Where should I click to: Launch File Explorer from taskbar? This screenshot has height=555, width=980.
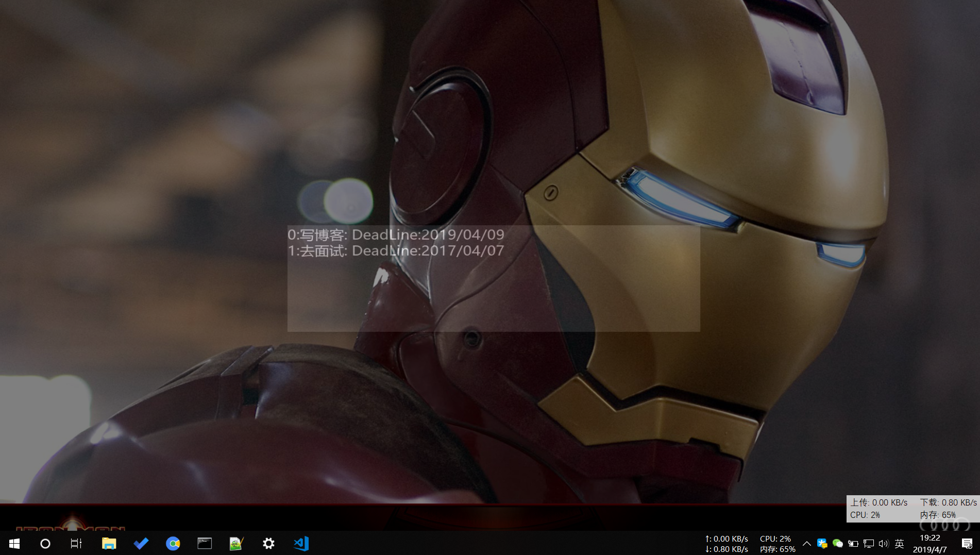click(x=109, y=543)
